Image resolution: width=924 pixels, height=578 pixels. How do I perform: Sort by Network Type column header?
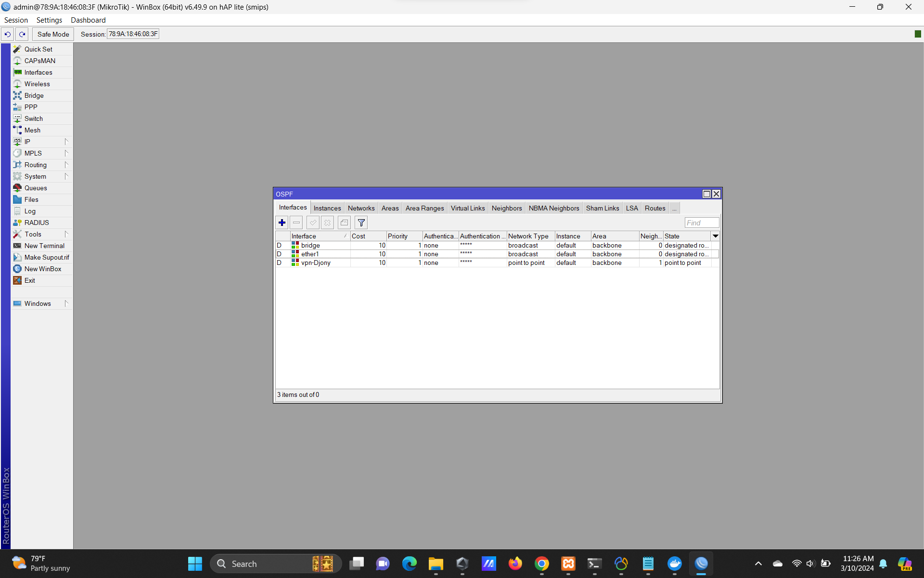click(530, 236)
